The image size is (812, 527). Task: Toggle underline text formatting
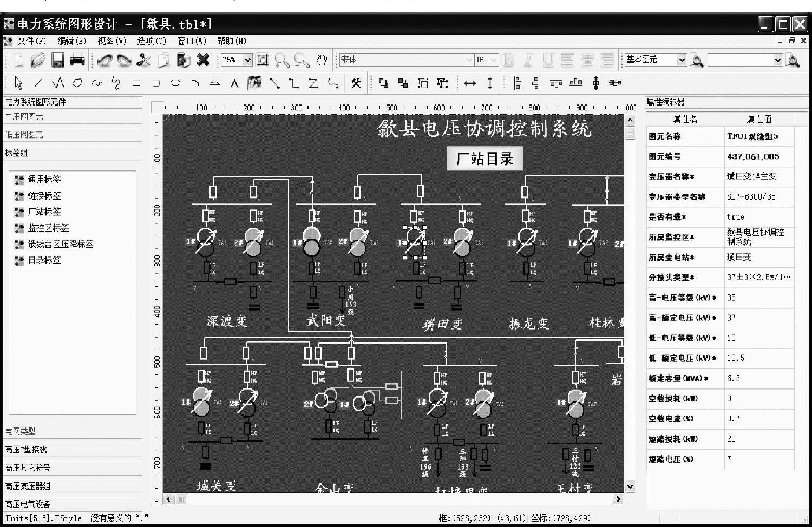548,60
